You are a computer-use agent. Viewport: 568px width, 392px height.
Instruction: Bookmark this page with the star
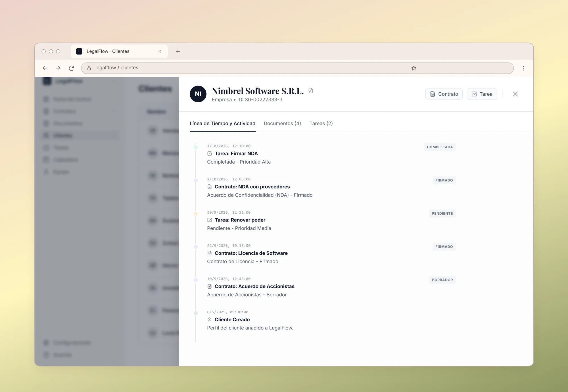(x=414, y=68)
